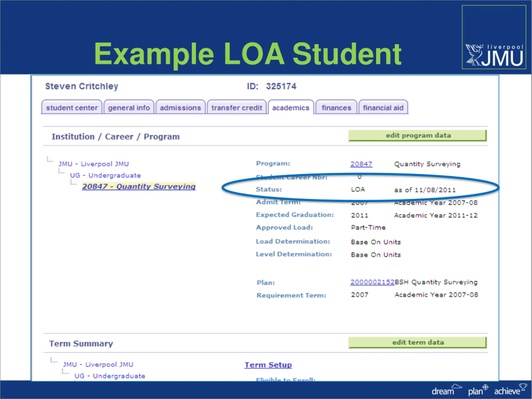Click the status date as of 11/08/2011
Screen dimensions: 532x399
(425, 190)
